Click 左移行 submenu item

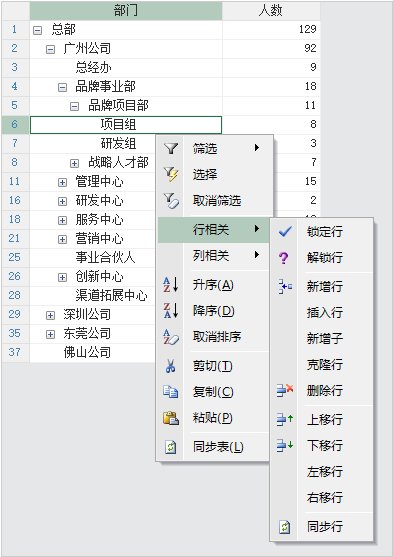coord(322,471)
